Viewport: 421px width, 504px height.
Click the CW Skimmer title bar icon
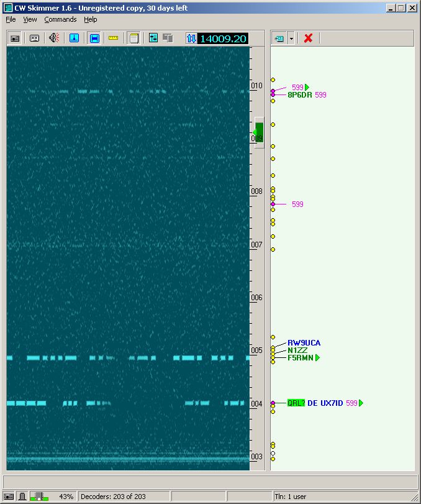coord(8,7)
